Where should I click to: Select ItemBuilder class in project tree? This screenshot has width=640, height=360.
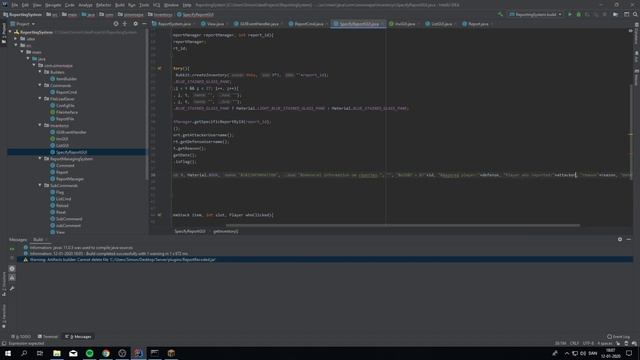(66, 79)
